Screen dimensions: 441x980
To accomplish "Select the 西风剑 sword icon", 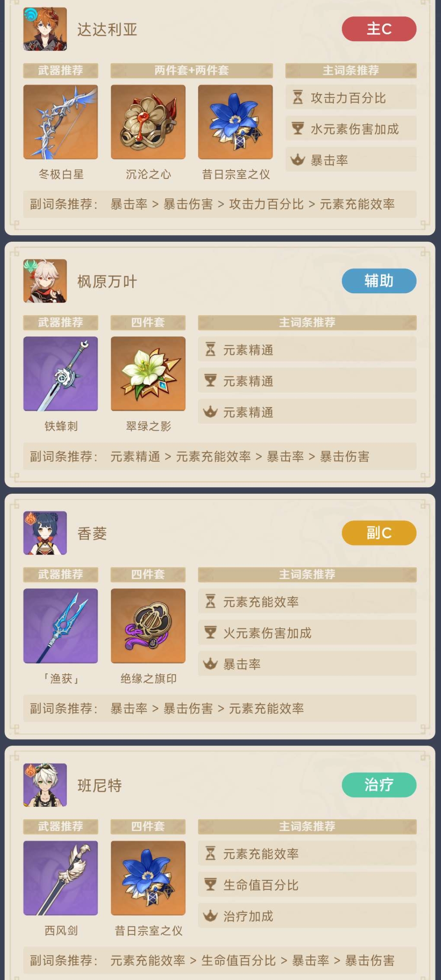I will coord(60,878).
